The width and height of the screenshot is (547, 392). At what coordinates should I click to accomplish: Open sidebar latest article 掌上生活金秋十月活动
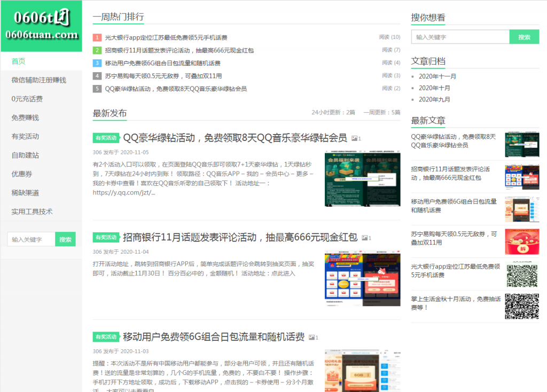456,303
